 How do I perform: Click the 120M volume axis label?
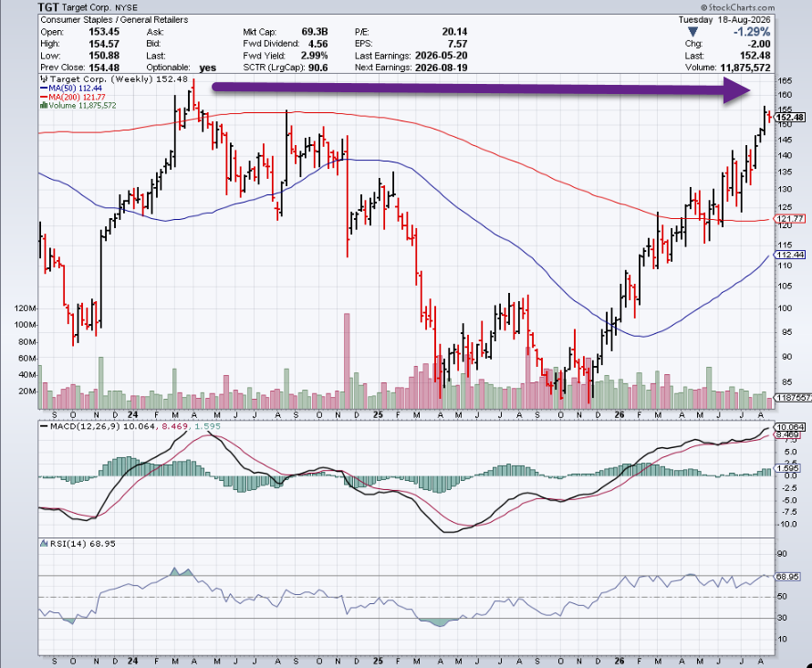pos(26,308)
